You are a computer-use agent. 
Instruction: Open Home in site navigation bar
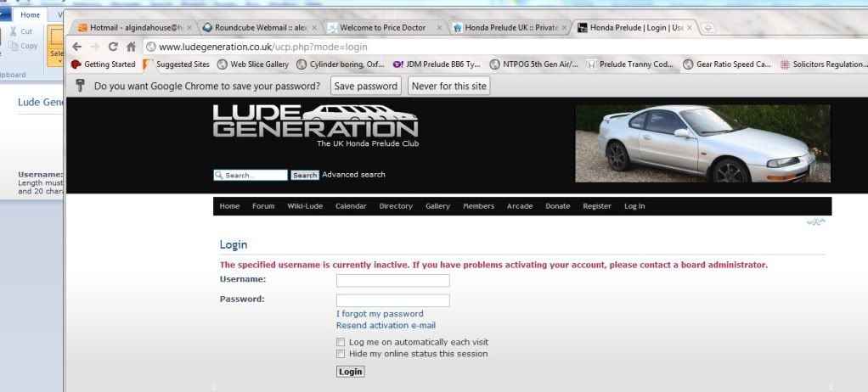(229, 206)
